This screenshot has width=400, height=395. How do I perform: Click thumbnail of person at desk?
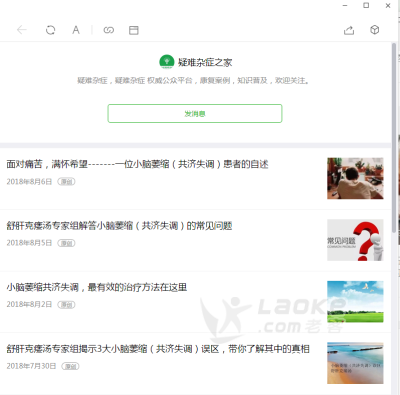coord(355,178)
